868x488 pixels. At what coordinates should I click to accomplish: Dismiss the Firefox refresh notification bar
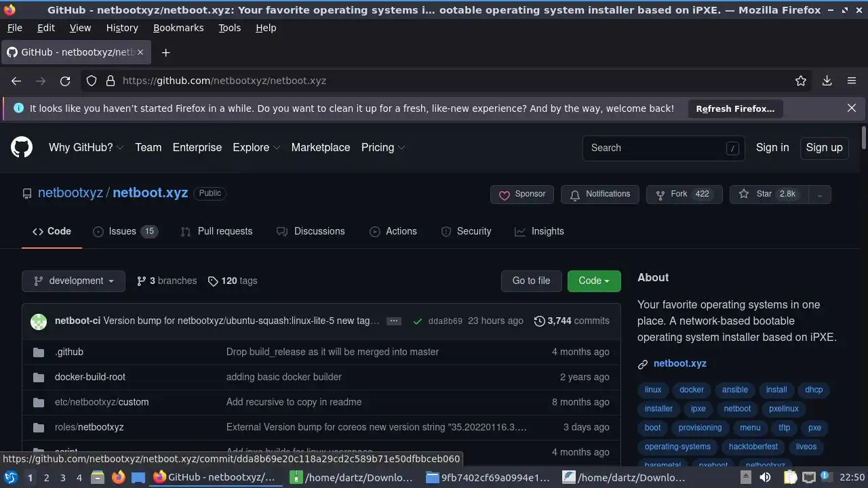pyautogui.click(x=852, y=108)
